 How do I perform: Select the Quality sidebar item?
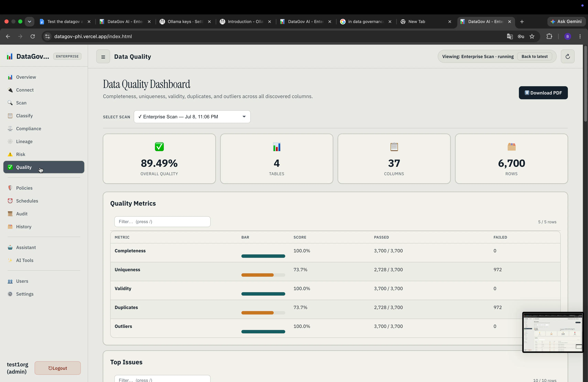44,167
